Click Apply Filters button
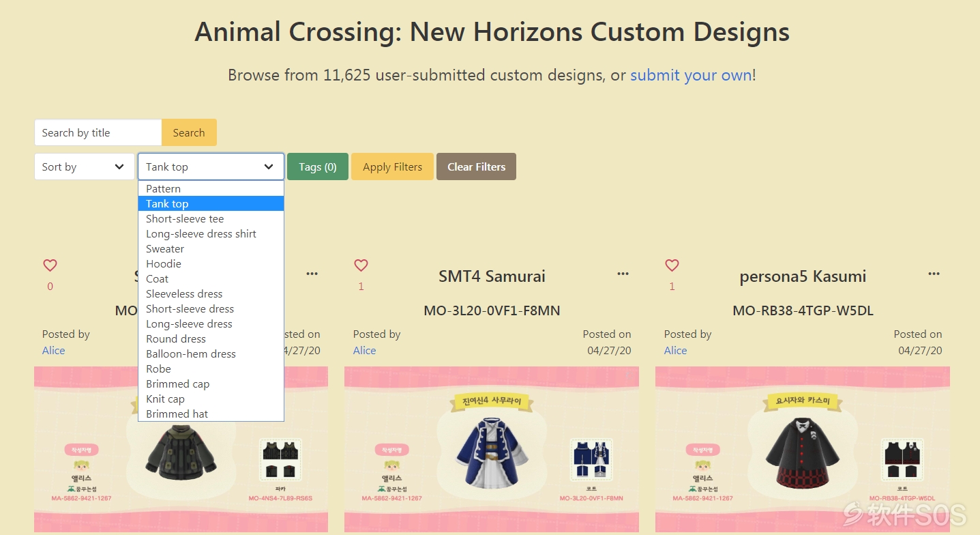 click(x=392, y=167)
